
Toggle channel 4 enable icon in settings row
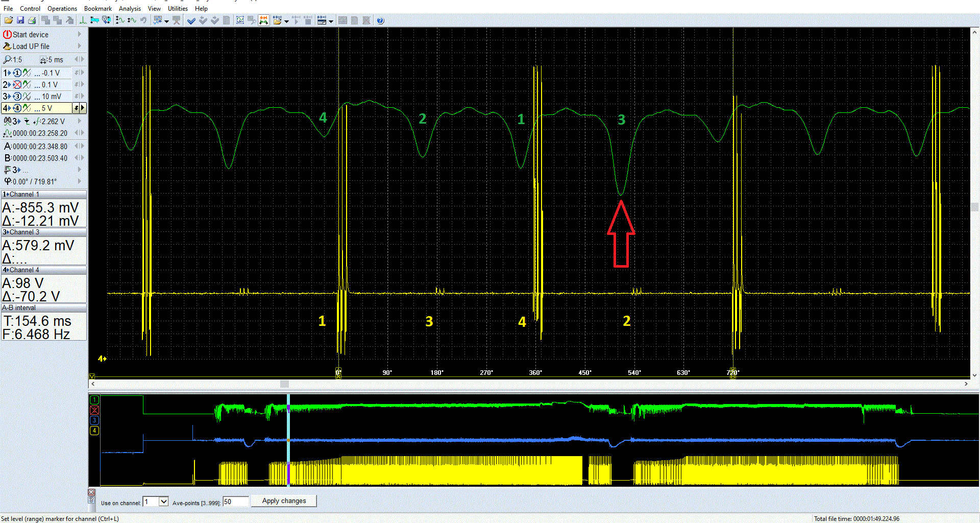[x=17, y=108]
